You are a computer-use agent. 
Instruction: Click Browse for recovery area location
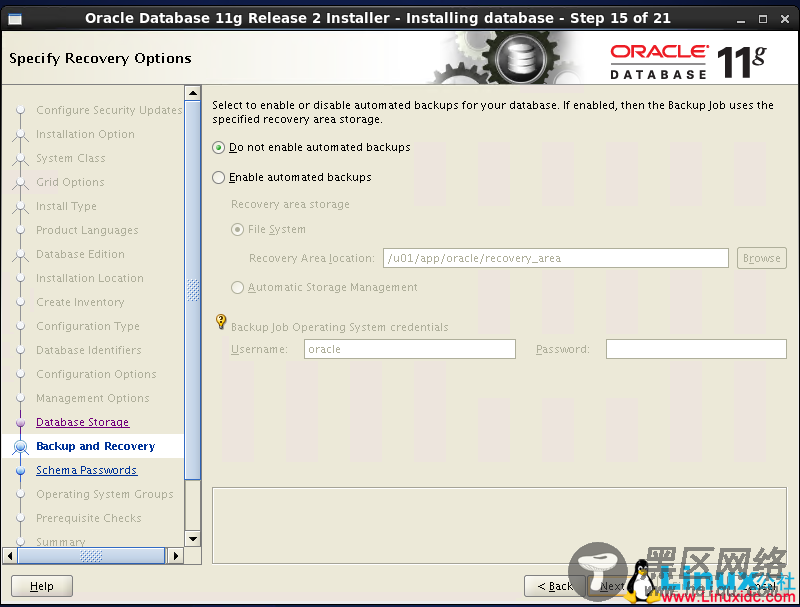(762, 258)
